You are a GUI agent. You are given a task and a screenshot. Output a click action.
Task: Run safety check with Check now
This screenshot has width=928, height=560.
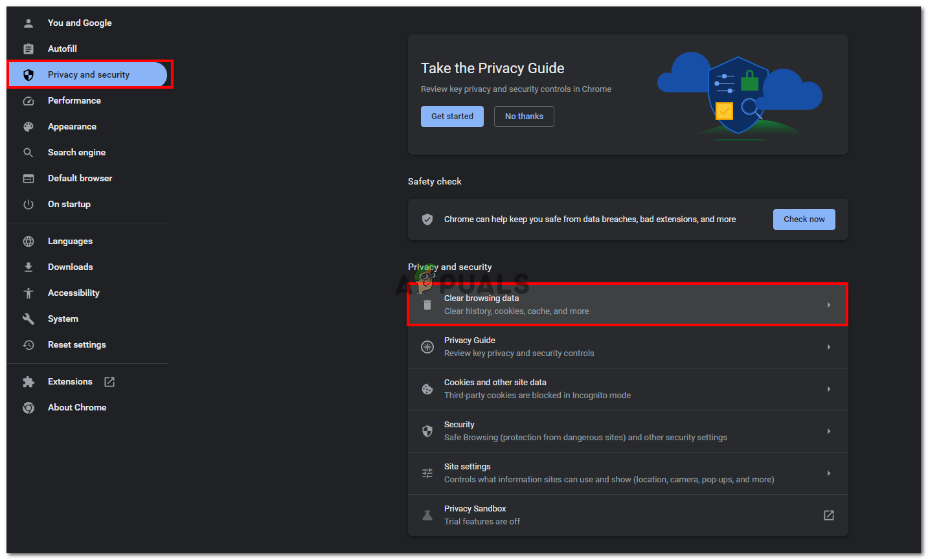pyautogui.click(x=804, y=219)
